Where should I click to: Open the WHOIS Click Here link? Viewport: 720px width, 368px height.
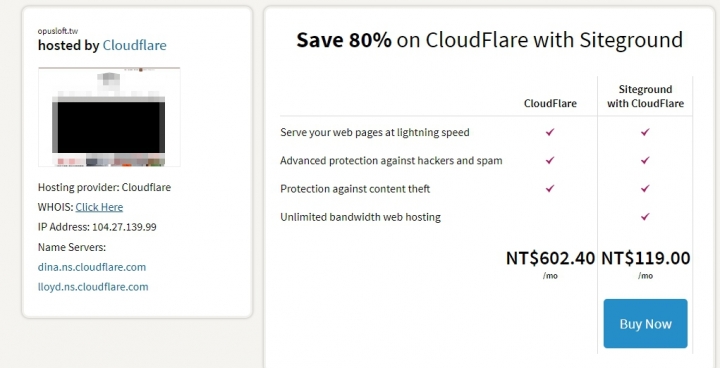(x=99, y=207)
